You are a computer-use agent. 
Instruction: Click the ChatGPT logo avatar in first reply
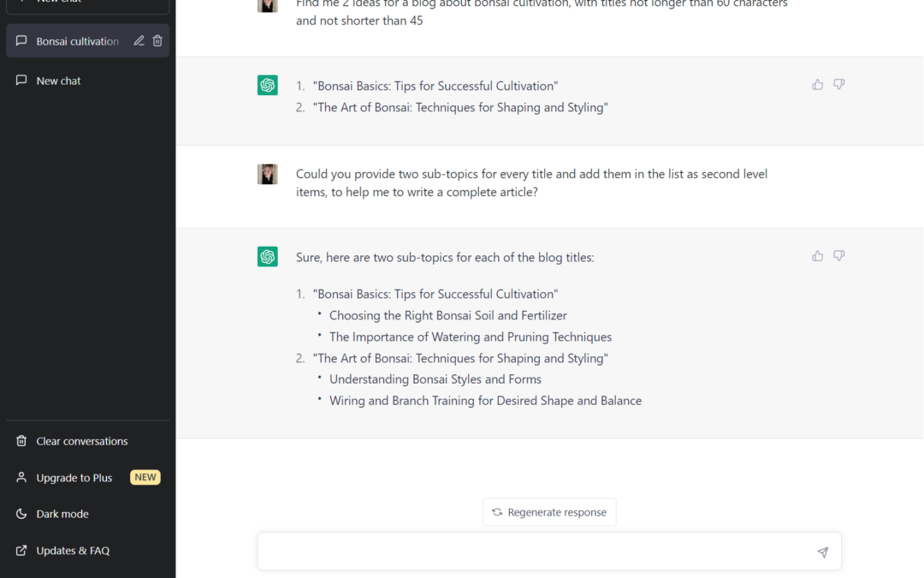268,86
